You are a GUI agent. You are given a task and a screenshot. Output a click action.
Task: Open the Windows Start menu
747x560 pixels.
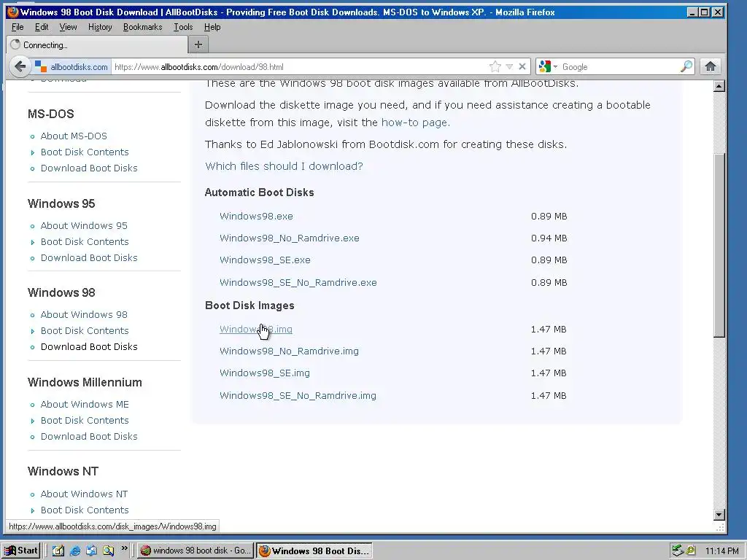pos(20,551)
